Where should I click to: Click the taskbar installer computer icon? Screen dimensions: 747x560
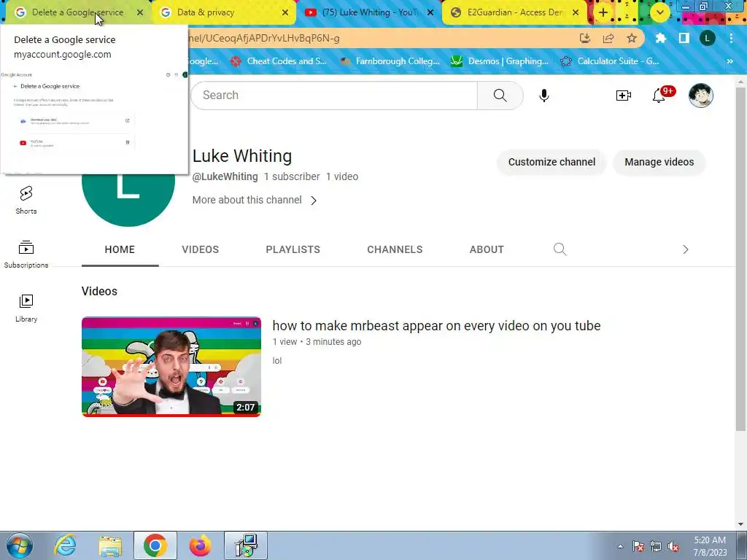click(246, 545)
